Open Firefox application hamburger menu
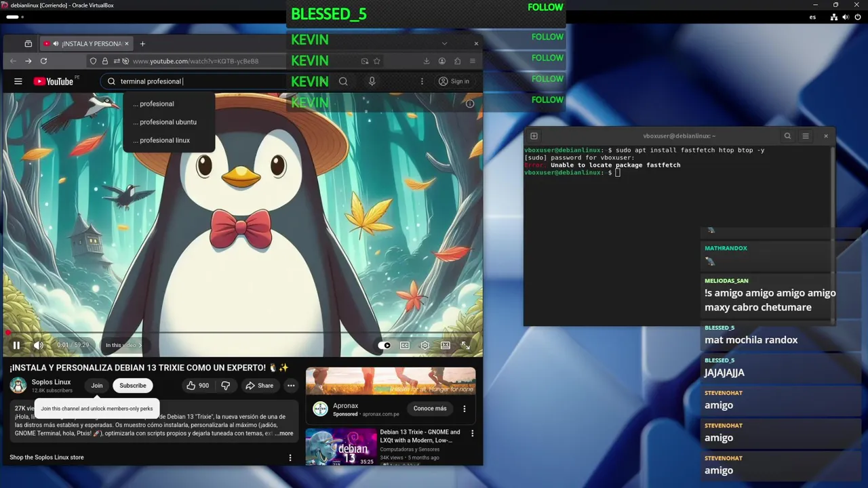 [x=473, y=61]
